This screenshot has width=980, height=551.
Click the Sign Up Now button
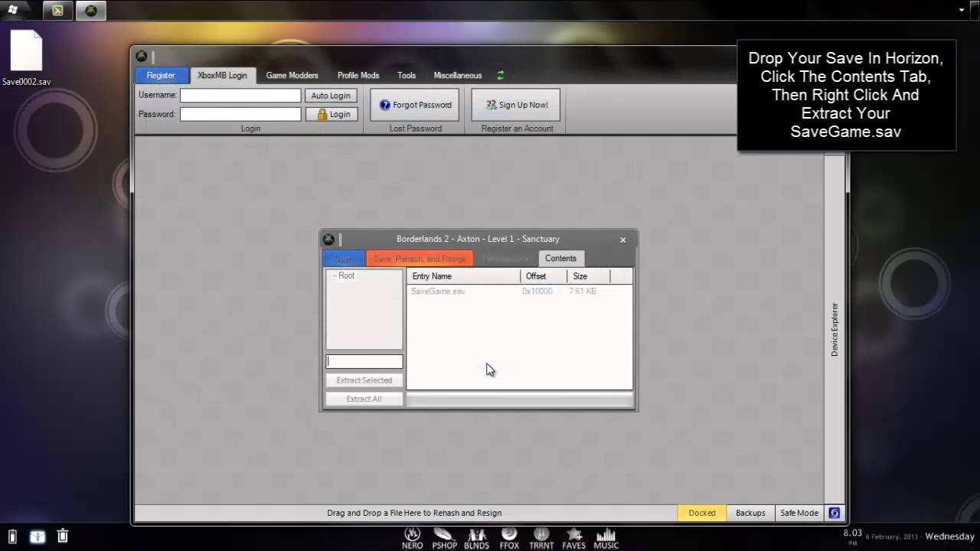click(x=516, y=105)
